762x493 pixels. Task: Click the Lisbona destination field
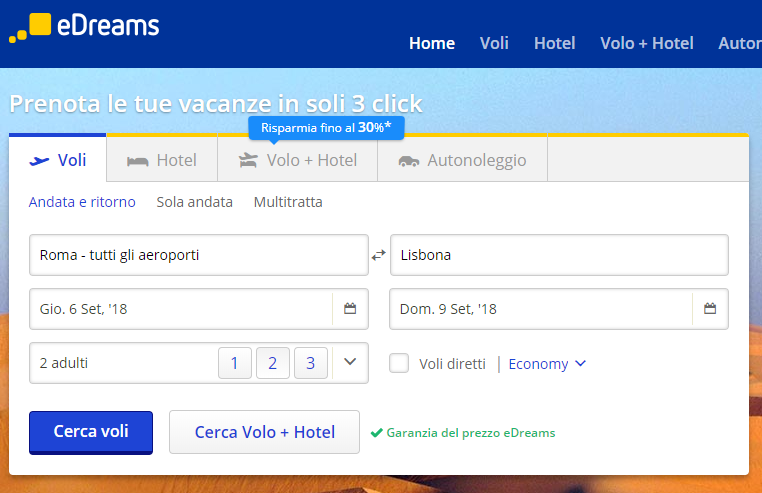click(558, 255)
